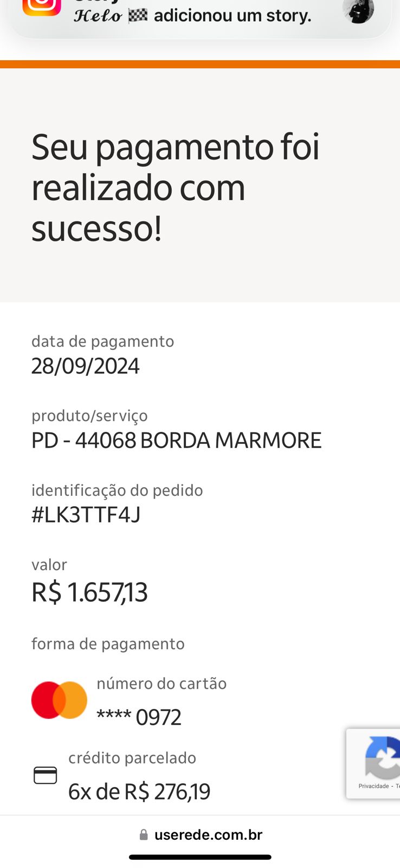The width and height of the screenshot is (400, 868).
Task: Click the order ID #LK3TTF4J
Action: (86, 514)
